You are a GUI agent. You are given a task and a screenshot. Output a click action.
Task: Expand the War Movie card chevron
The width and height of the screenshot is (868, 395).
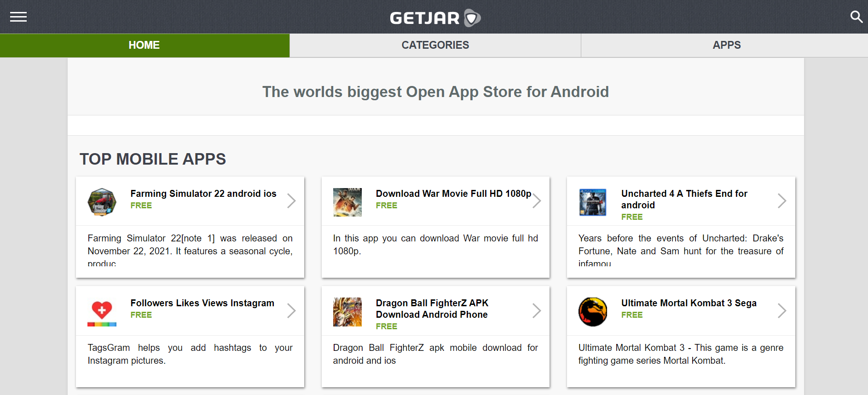pos(537,201)
